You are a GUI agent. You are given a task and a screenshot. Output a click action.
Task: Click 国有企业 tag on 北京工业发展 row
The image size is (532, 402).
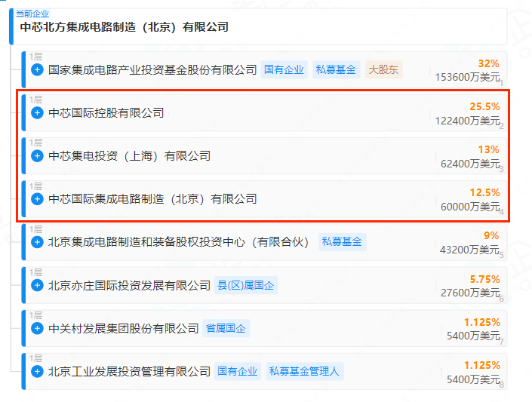(238, 372)
